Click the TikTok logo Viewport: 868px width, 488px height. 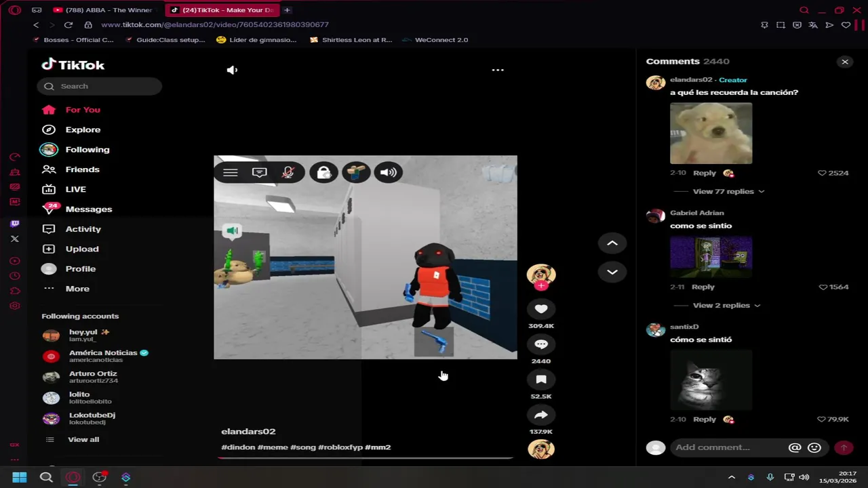point(73,65)
